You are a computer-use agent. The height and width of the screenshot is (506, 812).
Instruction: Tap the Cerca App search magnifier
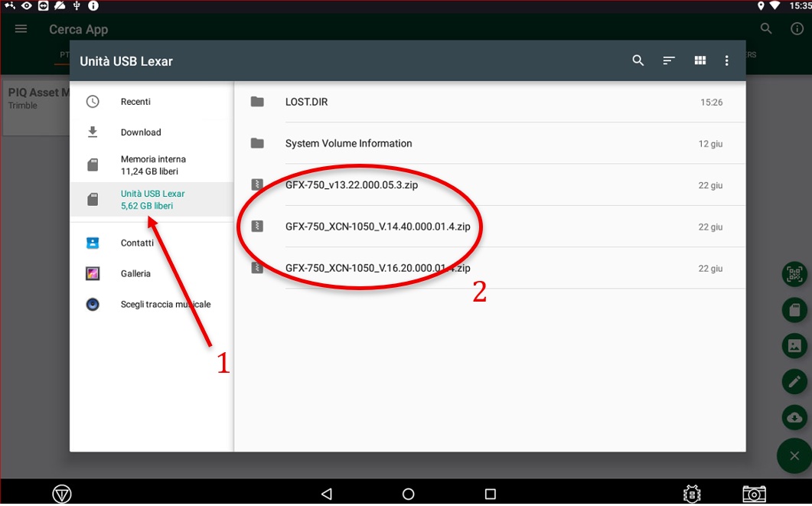tap(766, 29)
